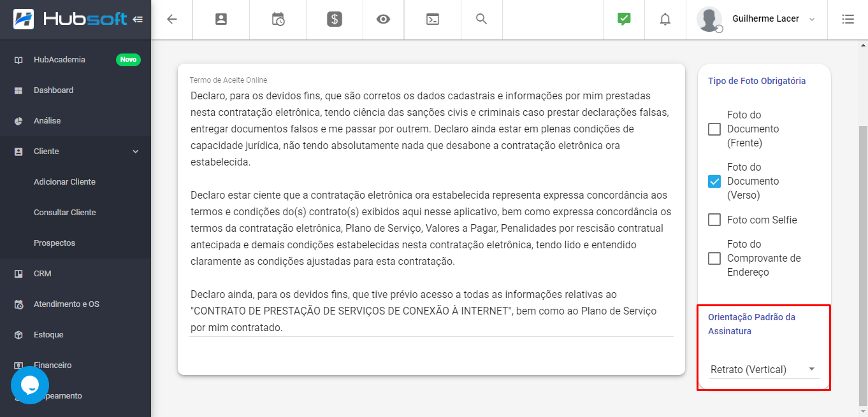868x417 pixels.
Task: Open the blue chat bubble widget
Action: coord(30,385)
